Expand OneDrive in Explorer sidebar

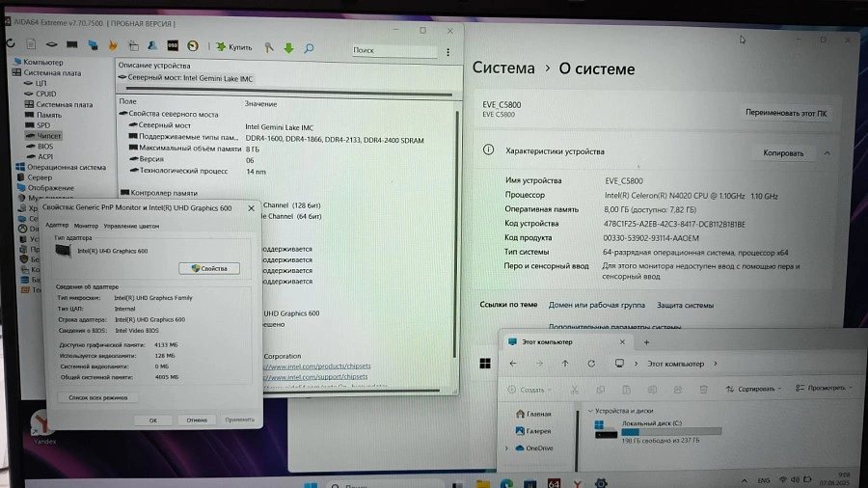coord(506,448)
